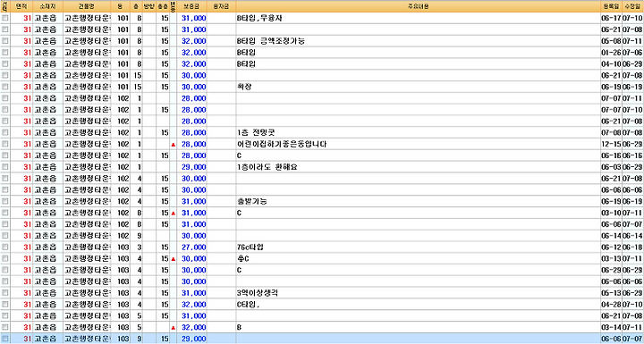Tick the checkbox for the B타입 금액조정가능 row

(x=5, y=41)
